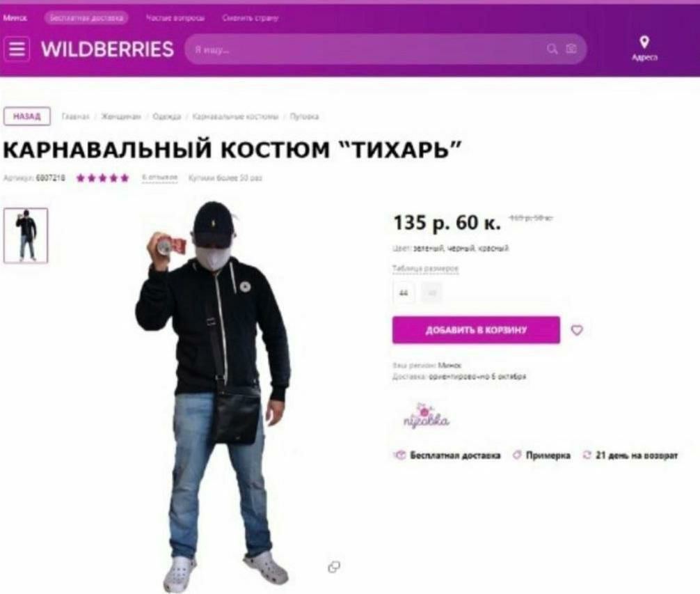The image size is (700, 594).
Task: Click the WILDBERRIES logo
Action: 108,49
